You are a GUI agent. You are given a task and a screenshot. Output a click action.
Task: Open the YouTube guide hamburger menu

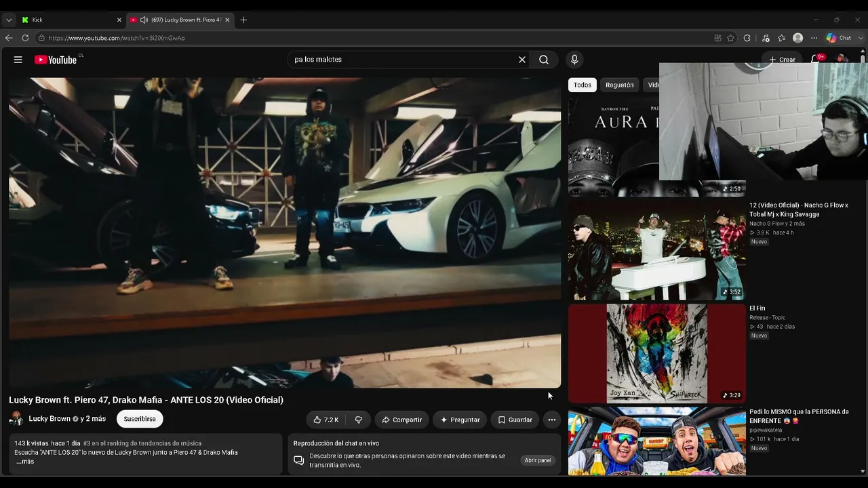(x=18, y=60)
